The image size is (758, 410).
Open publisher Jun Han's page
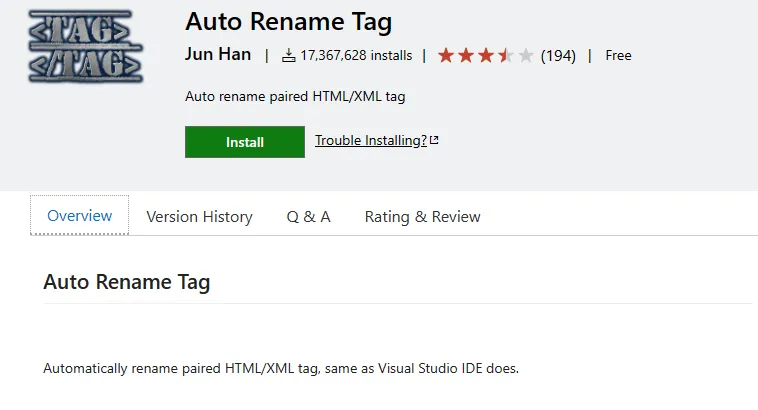218,54
